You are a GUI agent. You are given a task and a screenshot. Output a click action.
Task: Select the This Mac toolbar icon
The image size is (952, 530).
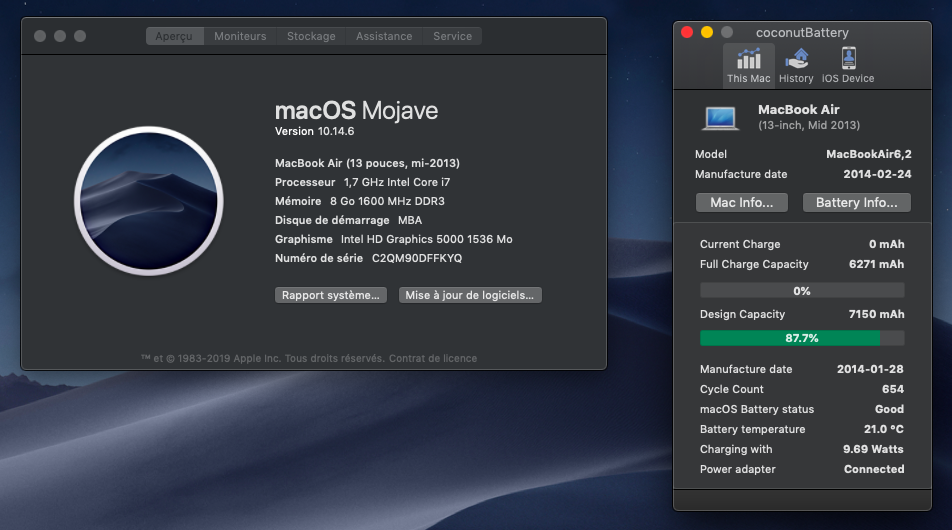pyautogui.click(x=748, y=65)
